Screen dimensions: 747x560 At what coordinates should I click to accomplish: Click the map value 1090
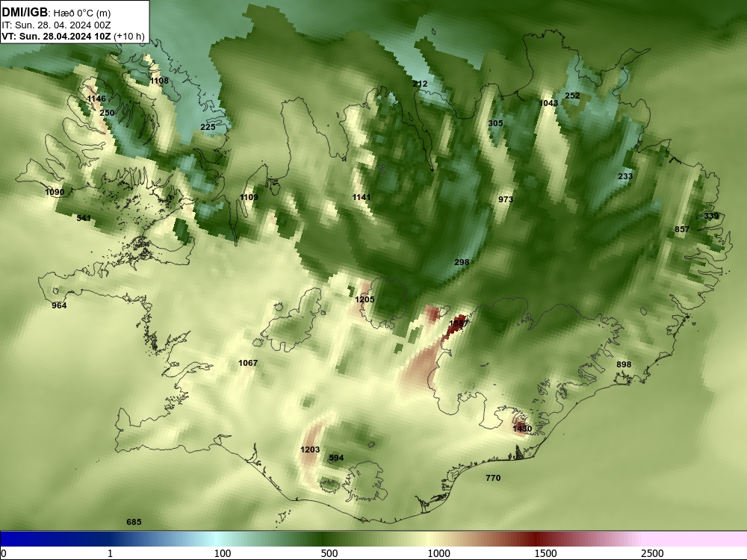coord(55,193)
